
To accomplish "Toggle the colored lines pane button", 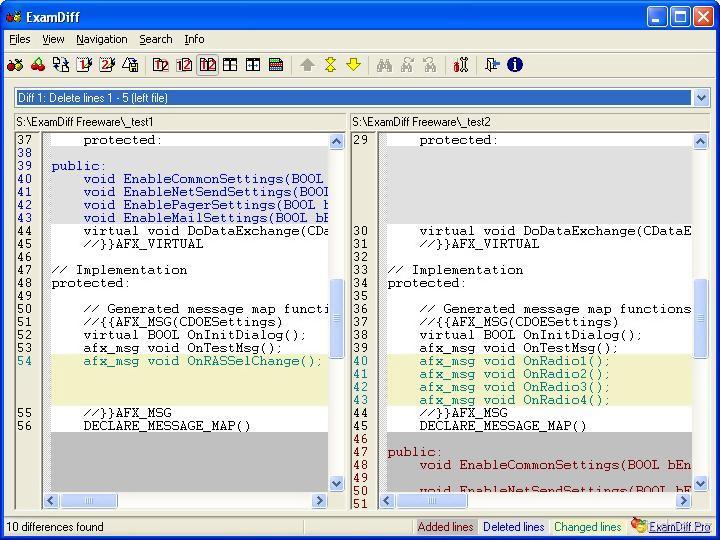I will click(276, 65).
